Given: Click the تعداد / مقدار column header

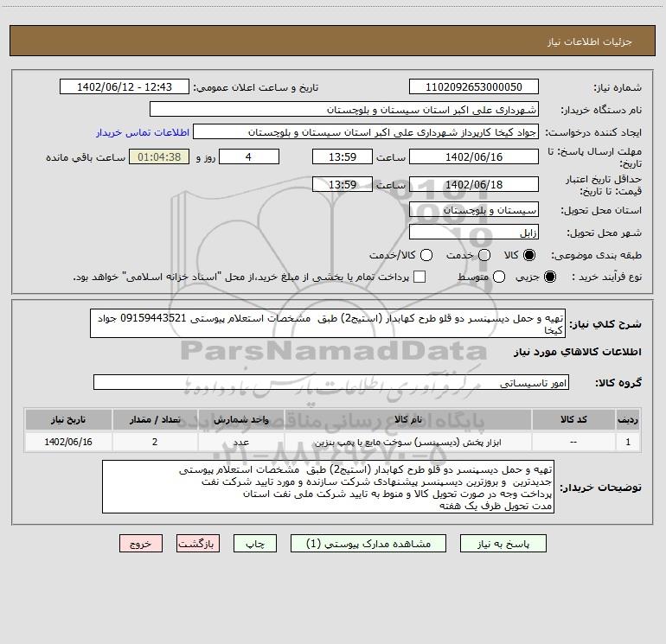Looking at the screenshot, I should point(155,419).
